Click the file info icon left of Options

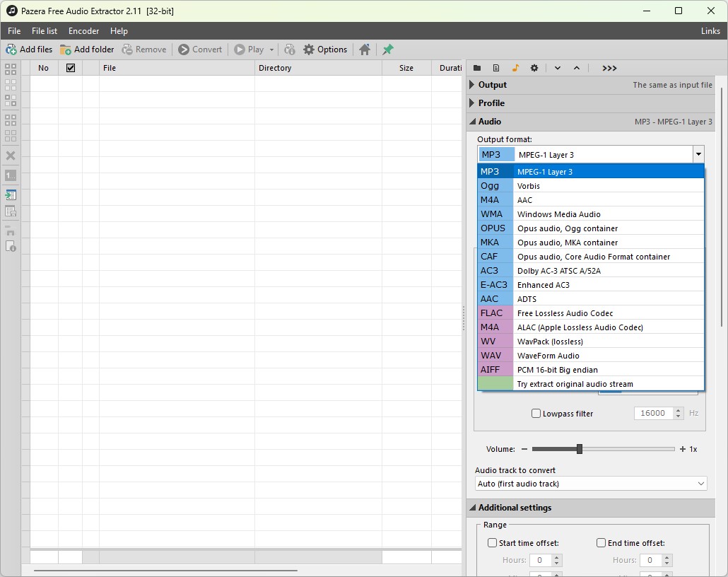pos(290,49)
